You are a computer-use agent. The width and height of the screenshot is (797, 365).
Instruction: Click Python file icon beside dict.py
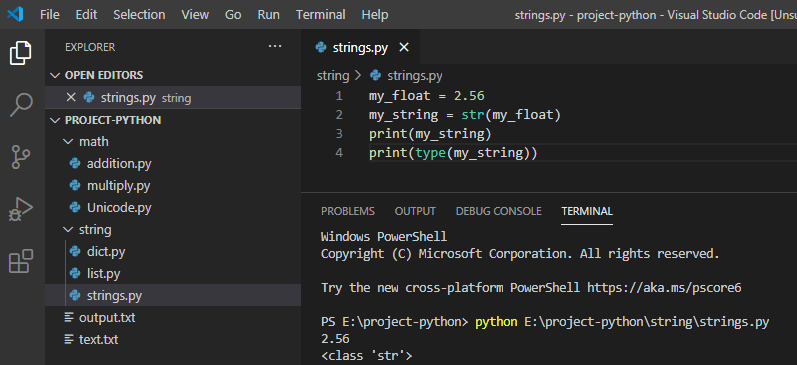[x=75, y=251]
